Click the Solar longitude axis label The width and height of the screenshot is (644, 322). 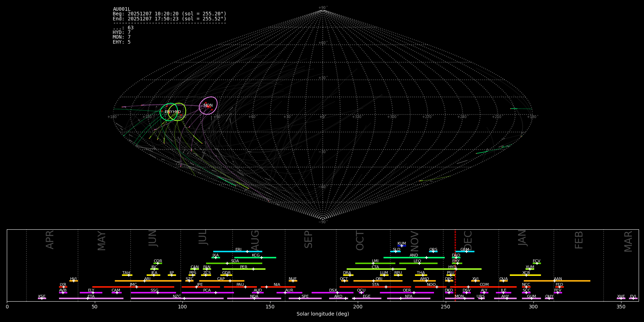tap(323, 314)
